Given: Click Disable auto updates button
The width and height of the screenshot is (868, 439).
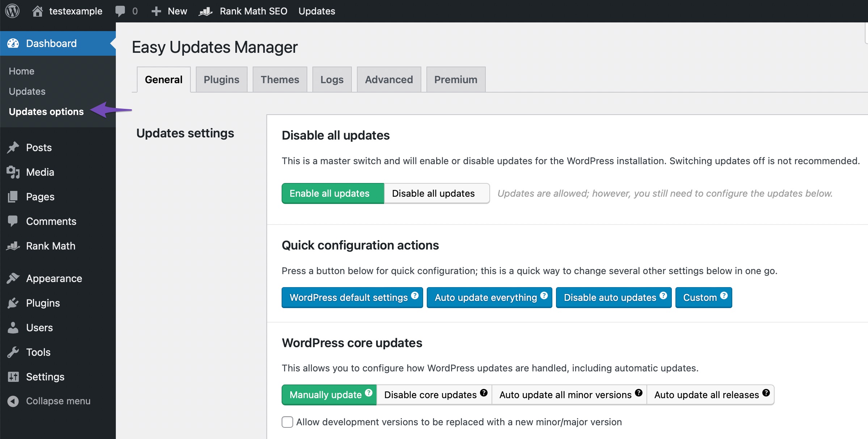Looking at the screenshot, I should 610,298.
